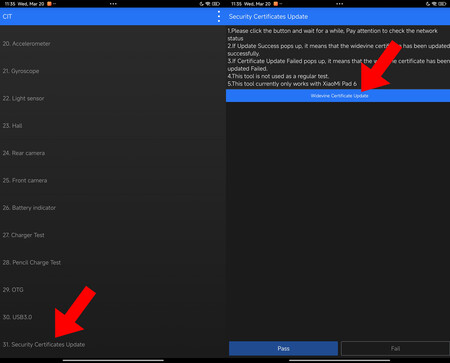Tap the instruction line about XiaoMi Pad 6
The height and width of the screenshot is (363, 450).
292,84
